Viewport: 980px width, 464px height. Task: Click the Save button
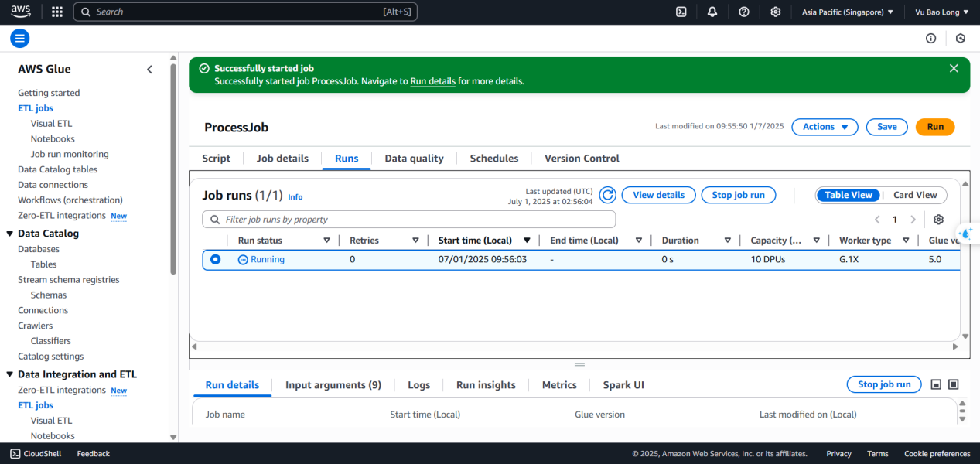click(886, 127)
